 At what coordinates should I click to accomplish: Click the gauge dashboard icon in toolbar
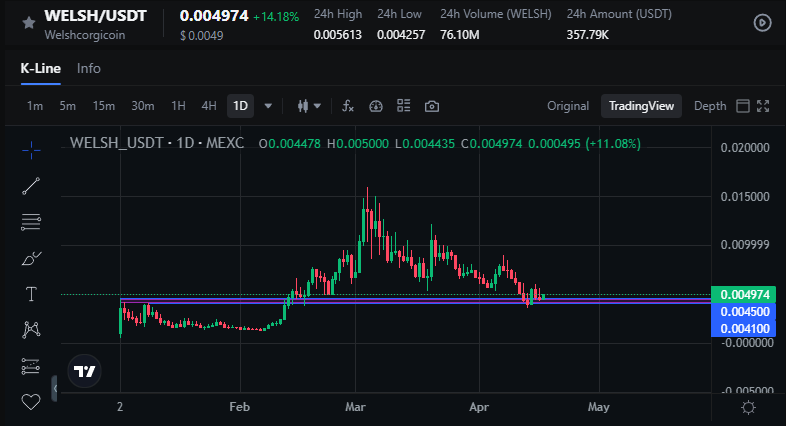(375, 106)
